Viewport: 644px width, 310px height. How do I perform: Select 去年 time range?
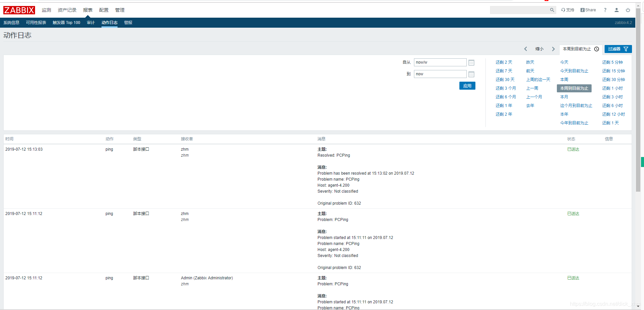[x=530, y=106]
